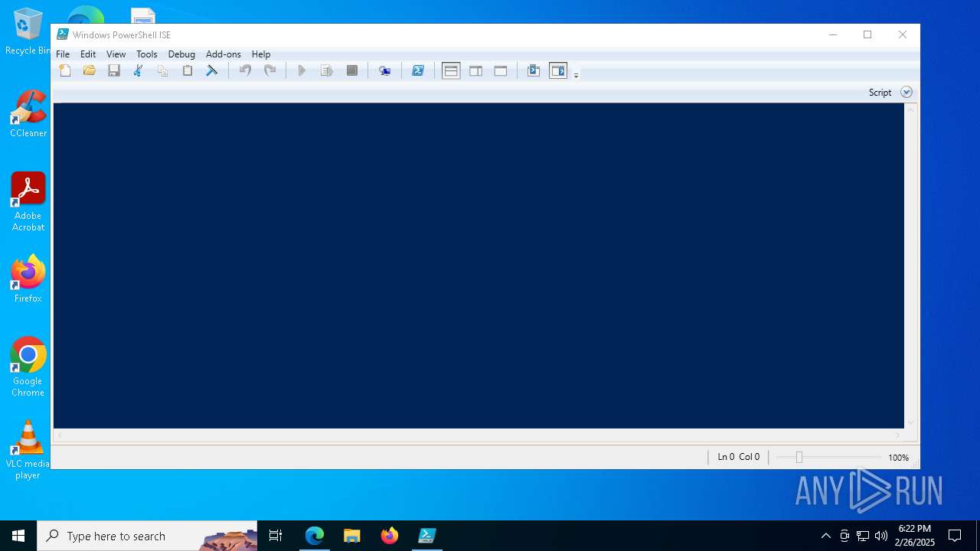Undo last action in toolbar
This screenshot has width=980, height=551.
click(x=245, y=70)
